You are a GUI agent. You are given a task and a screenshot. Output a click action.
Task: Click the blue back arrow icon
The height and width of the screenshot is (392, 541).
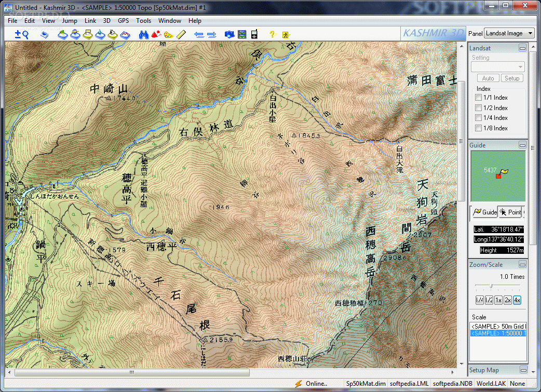(x=199, y=34)
